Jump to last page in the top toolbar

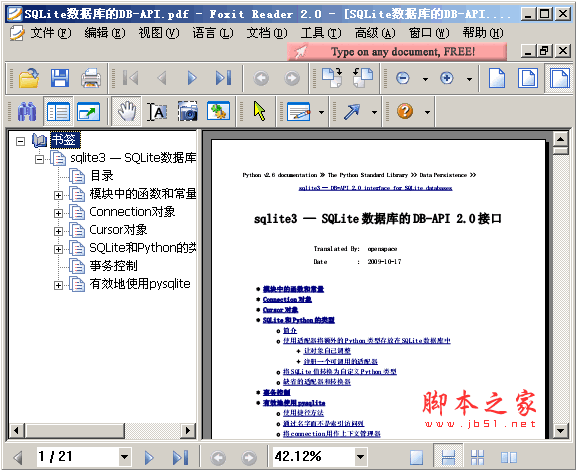click(x=223, y=78)
